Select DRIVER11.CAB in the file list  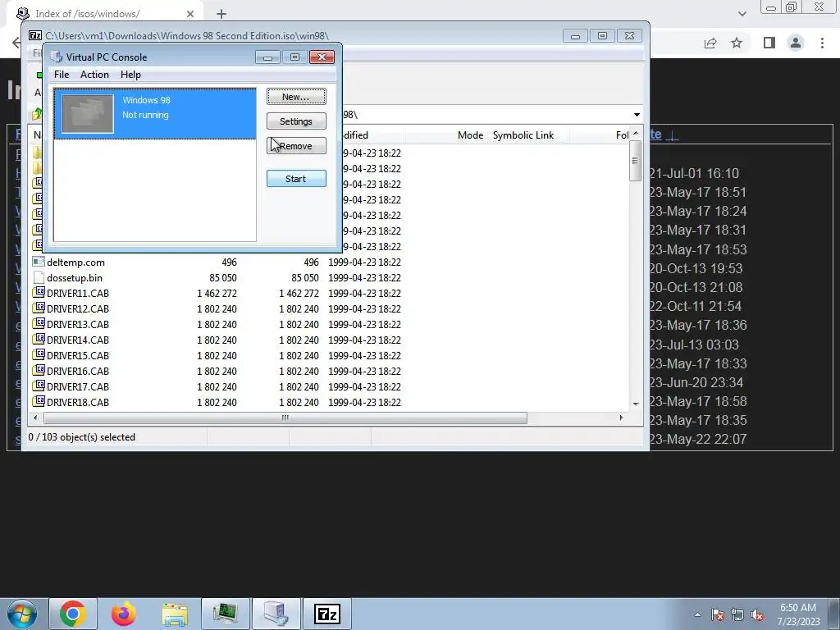78,293
